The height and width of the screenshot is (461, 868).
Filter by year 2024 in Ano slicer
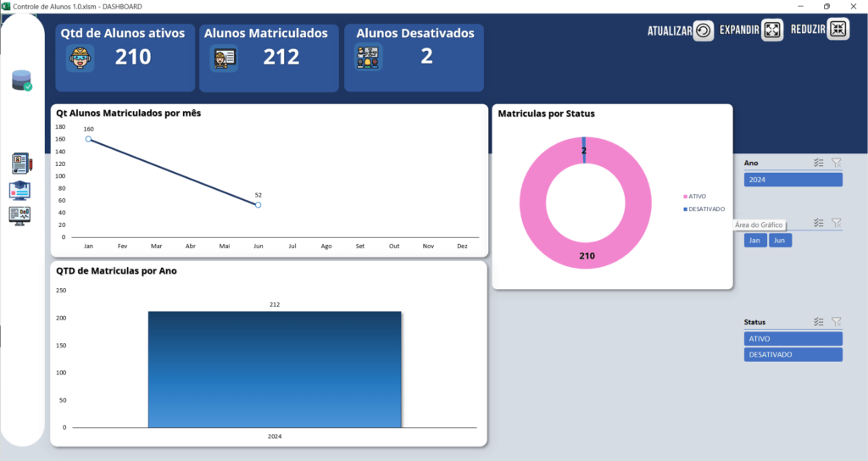pos(793,180)
